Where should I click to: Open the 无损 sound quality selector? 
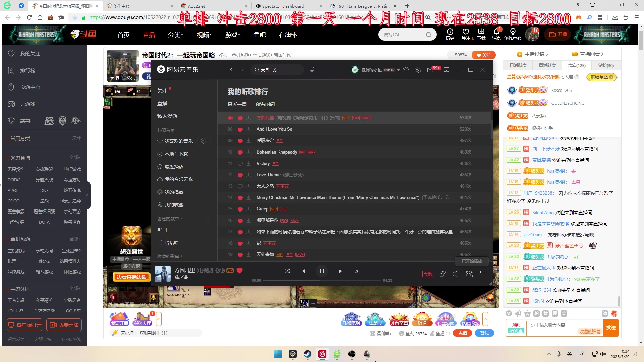point(428,274)
